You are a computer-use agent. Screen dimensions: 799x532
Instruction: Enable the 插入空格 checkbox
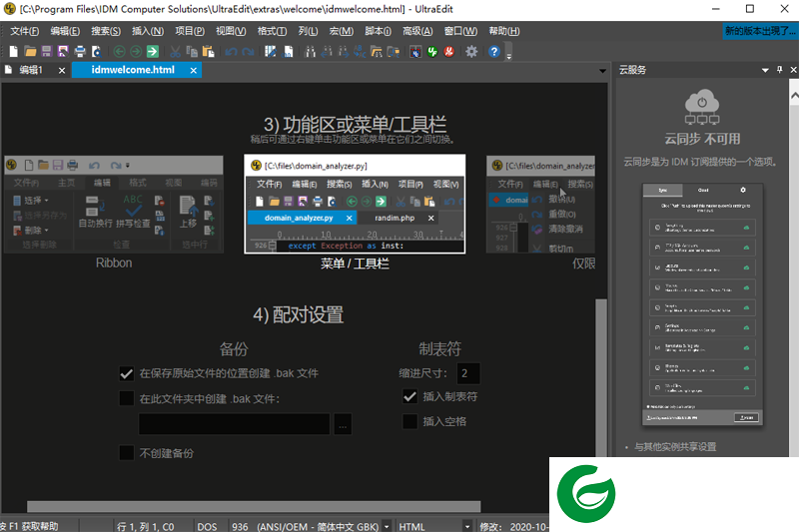coord(409,421)
